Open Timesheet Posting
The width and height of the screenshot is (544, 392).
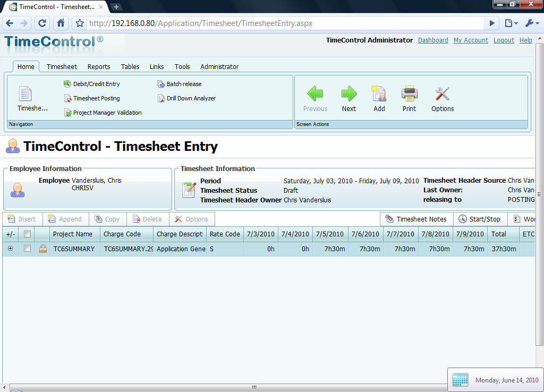click(x=92, y=98)
